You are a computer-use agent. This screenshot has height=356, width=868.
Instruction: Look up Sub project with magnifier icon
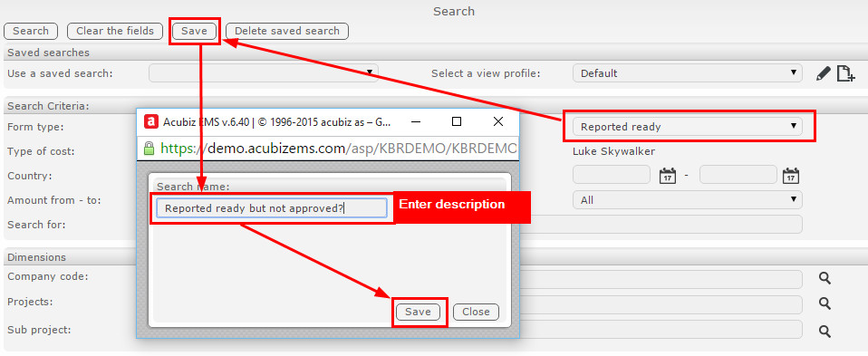(825, 332)
